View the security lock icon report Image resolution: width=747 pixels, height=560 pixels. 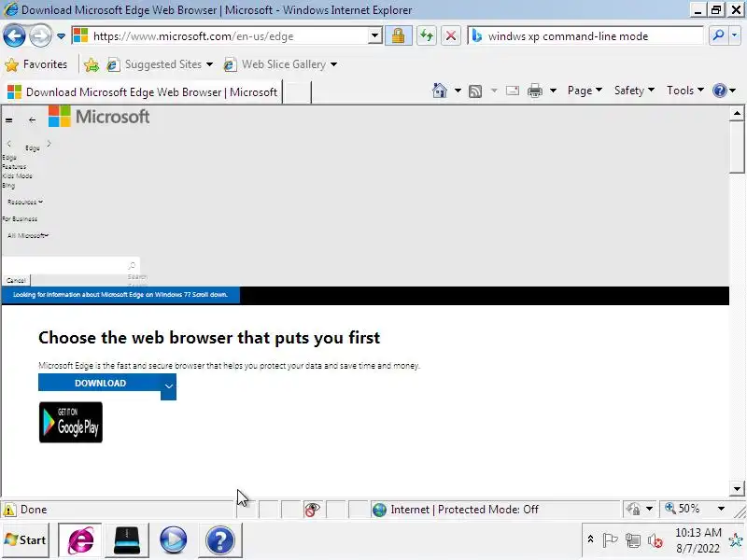point(399,35)
